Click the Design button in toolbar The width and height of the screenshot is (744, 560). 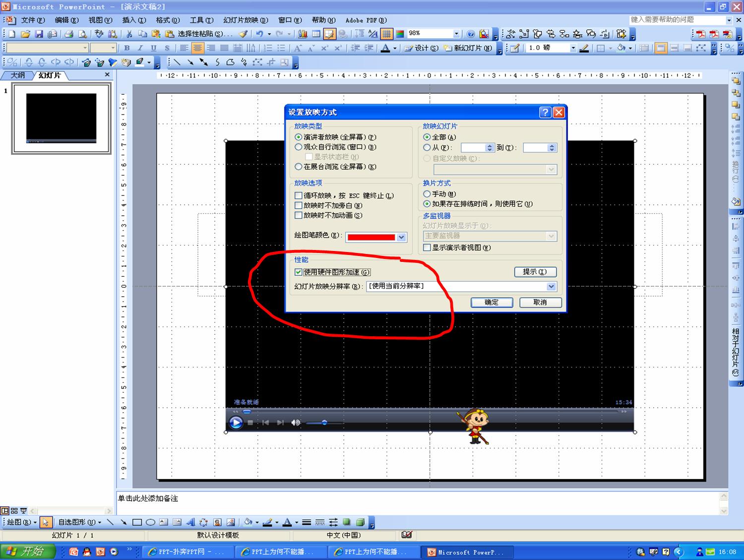click(421, 48)
